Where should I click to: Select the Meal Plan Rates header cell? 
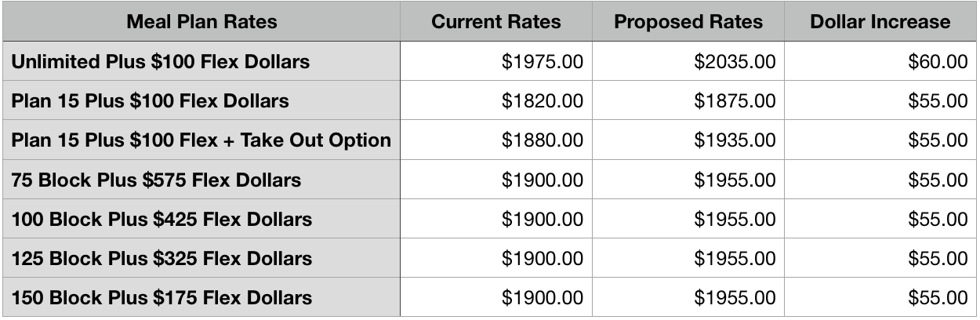[x=201, y=22]
